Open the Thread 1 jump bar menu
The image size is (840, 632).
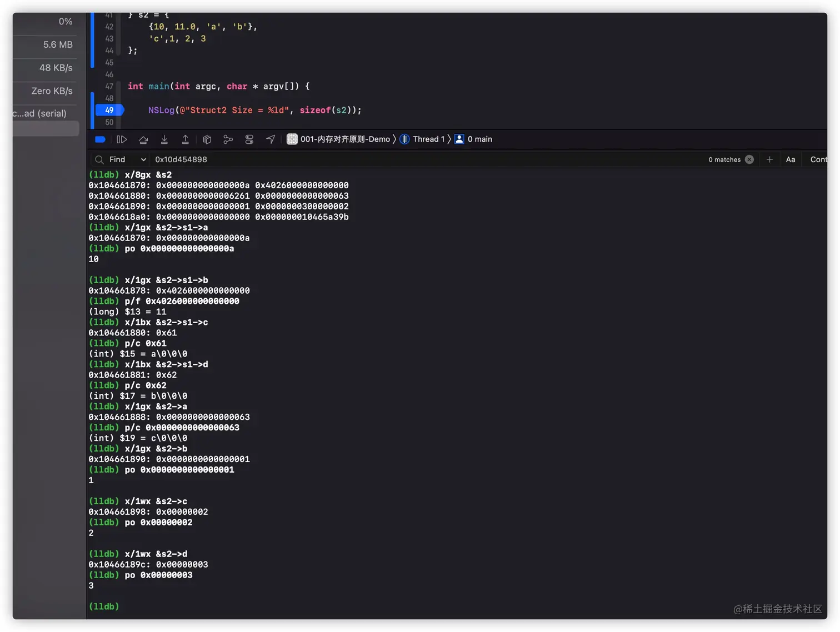point(428,139)
